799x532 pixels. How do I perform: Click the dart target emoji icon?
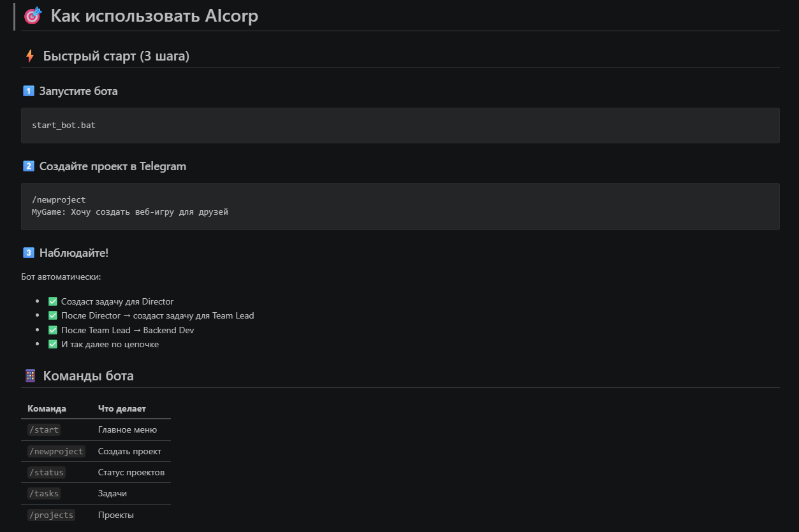point(32,16)
